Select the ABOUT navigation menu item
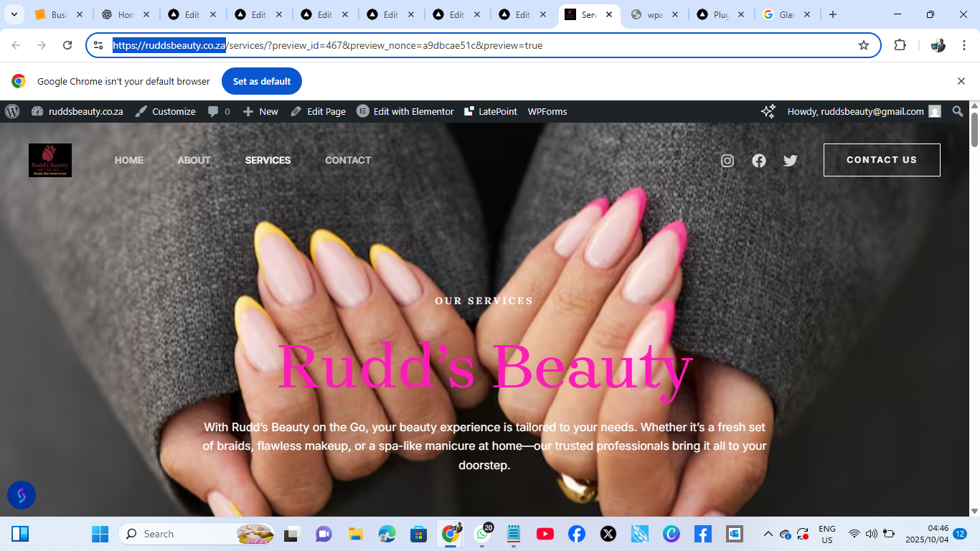The image size is (980, 551). tap(194, 160)
